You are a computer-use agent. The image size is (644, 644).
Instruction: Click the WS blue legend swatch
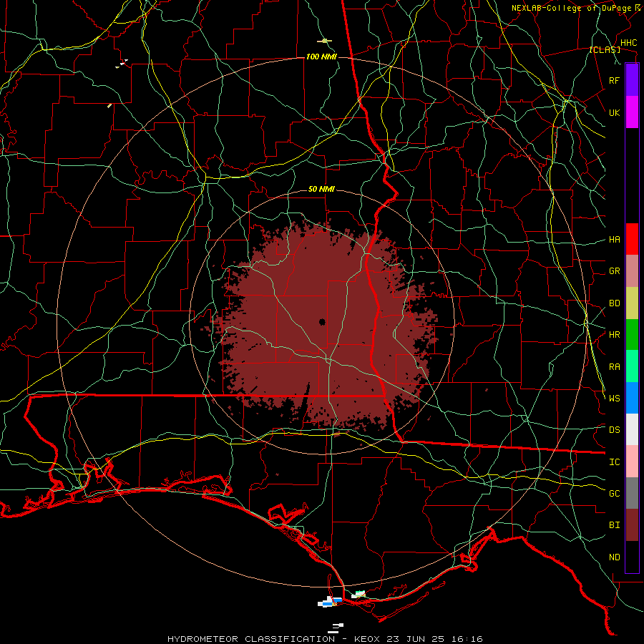tap(632, 398)
